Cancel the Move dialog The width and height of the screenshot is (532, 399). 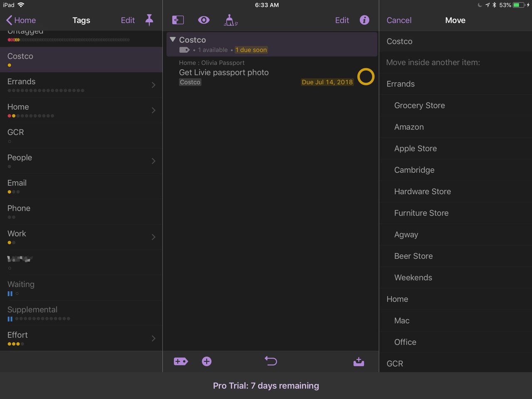coord(399,20)
